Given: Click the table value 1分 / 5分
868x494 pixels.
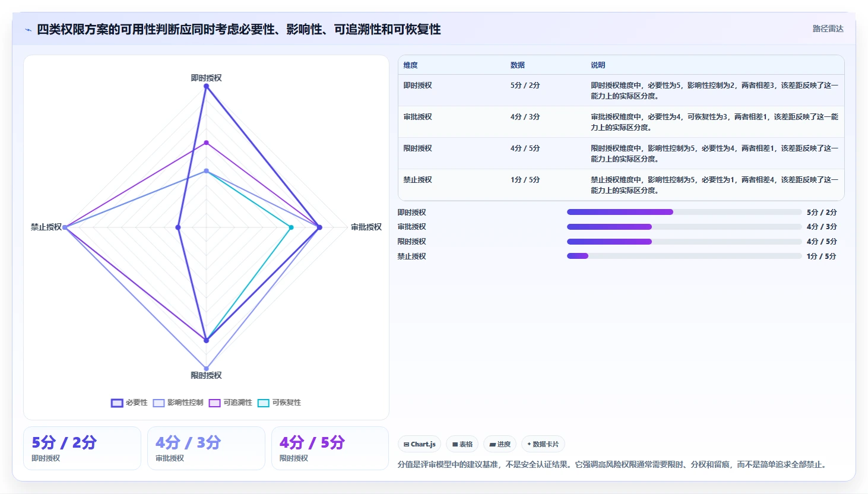Looking at the screenshot, I should tap(525, 180).
